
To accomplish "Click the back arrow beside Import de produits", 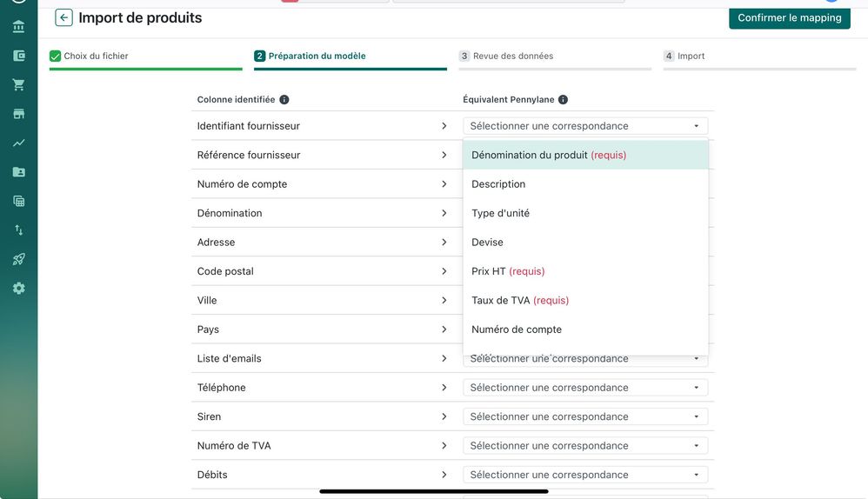I will point(63,17).
